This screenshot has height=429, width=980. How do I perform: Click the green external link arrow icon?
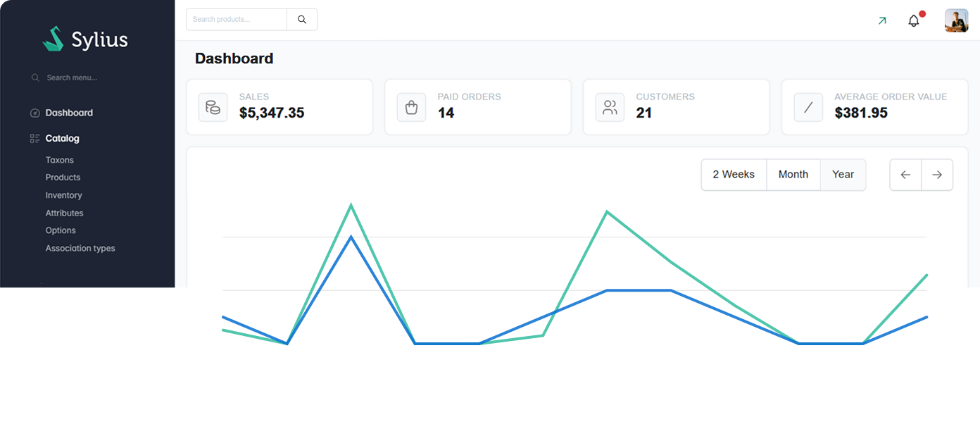[882, 21]
